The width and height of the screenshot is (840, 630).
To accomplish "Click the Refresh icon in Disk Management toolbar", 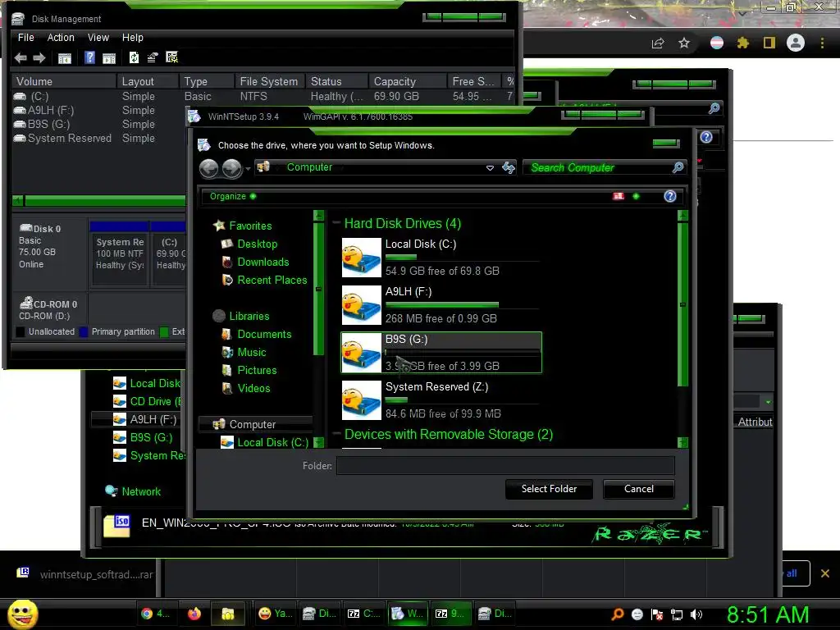I will pos(134,58).
